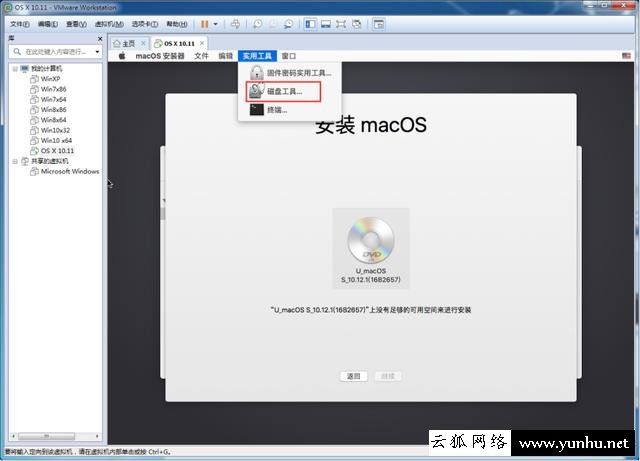Toggle the library sidebar view icon

310,24
